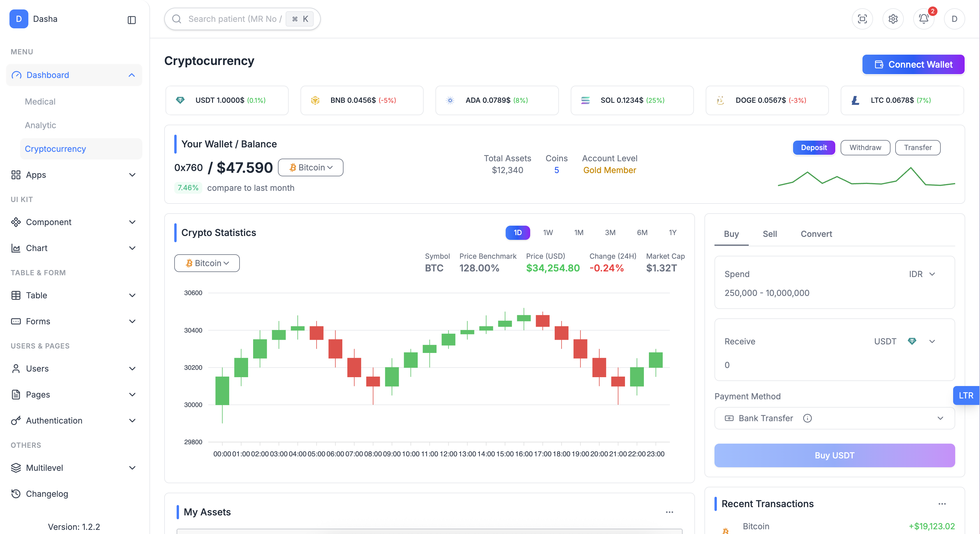Viewport: 980px width, 534px height.
Task: Open the notifications bell
Action: tap(923, 19)
